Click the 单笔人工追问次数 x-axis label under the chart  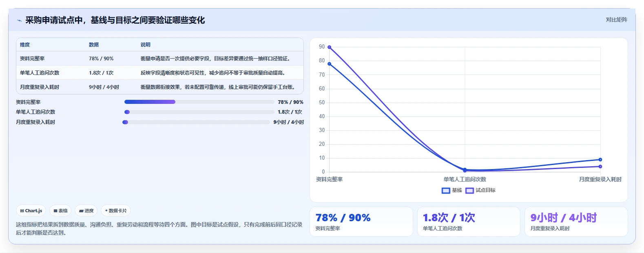[465, 179]
